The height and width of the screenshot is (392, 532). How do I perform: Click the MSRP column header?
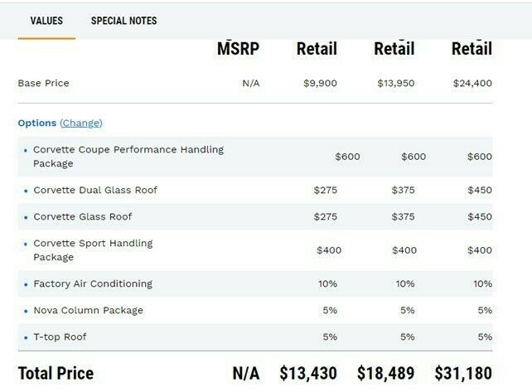click(x=238, y=49)
